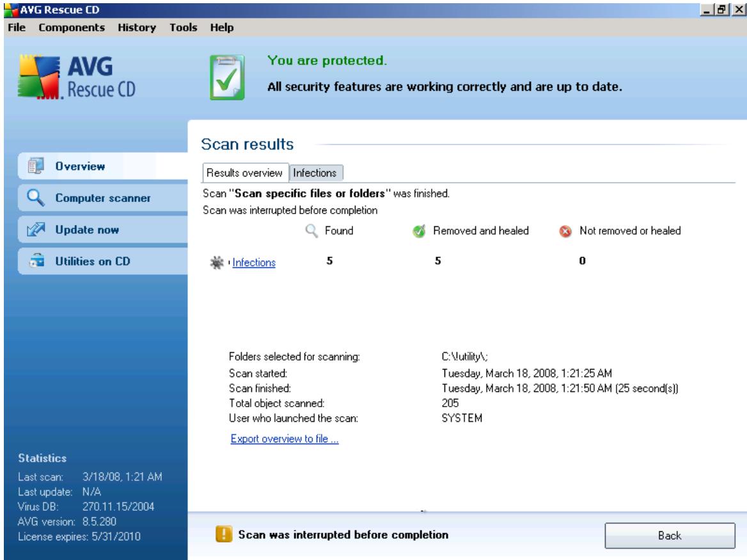Open the Help menu
This screenshot has width=747, height=560.
click(x=222, y=27)
